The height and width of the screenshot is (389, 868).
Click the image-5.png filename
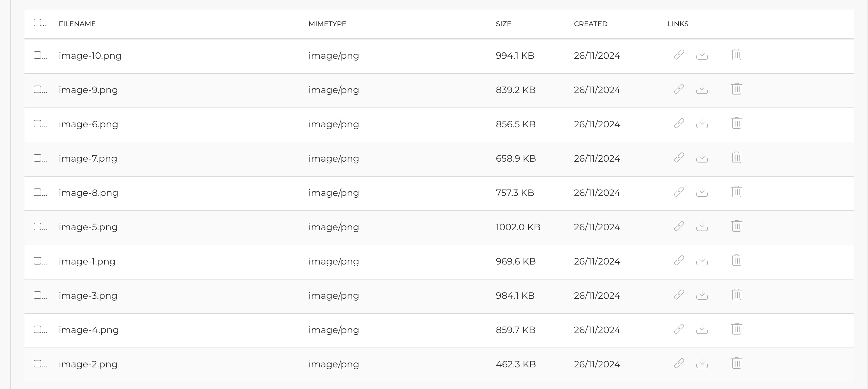pos(88,227)
